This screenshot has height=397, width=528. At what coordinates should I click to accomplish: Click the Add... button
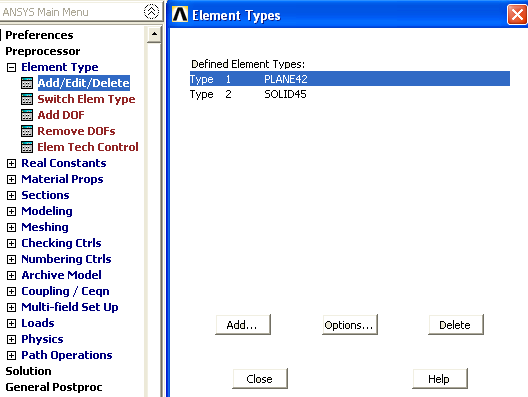(243, 325)
